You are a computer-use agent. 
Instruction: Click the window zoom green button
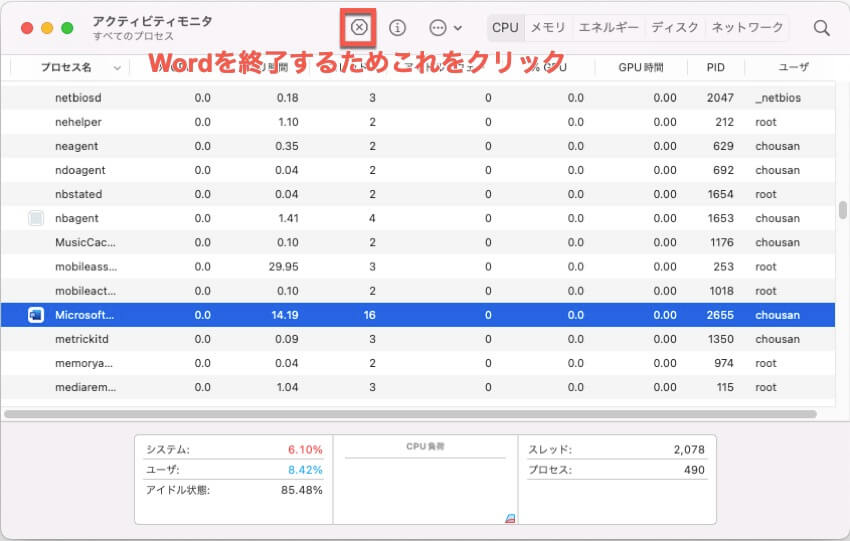coord(67,28)
